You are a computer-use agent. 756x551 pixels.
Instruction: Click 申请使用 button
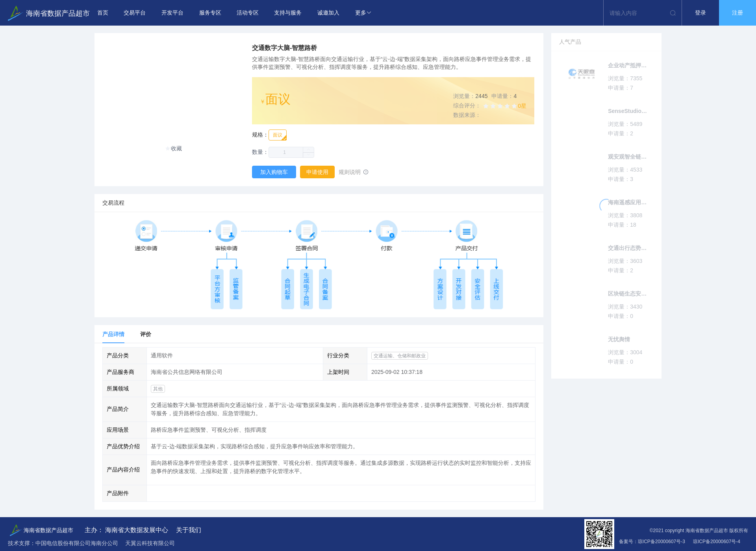(x=317, y=172)
